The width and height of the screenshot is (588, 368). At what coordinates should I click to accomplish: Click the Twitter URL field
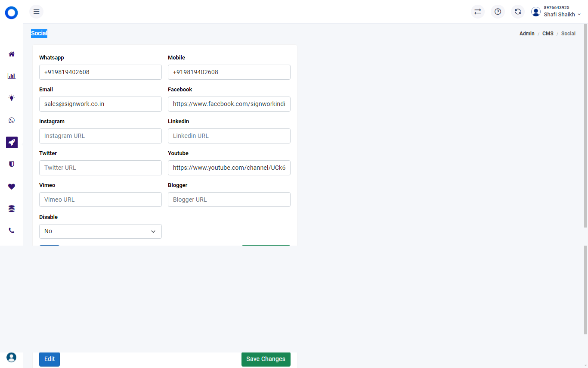100,168
